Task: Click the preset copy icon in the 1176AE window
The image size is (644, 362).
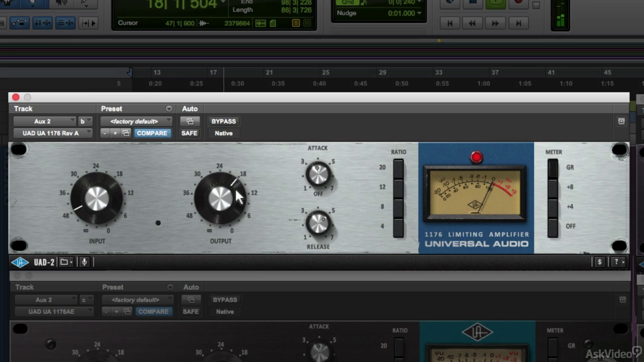Action: pos(127,312)
